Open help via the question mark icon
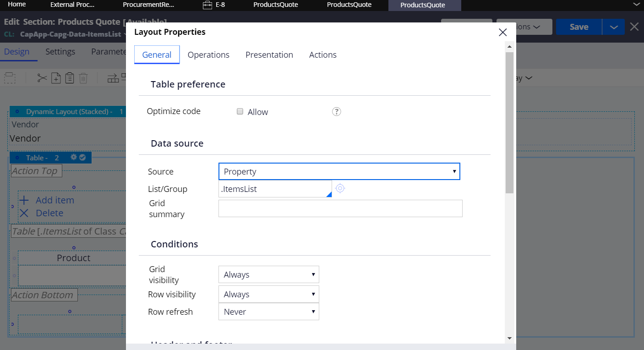Screen dimensions: 644x350 point(336,111)
